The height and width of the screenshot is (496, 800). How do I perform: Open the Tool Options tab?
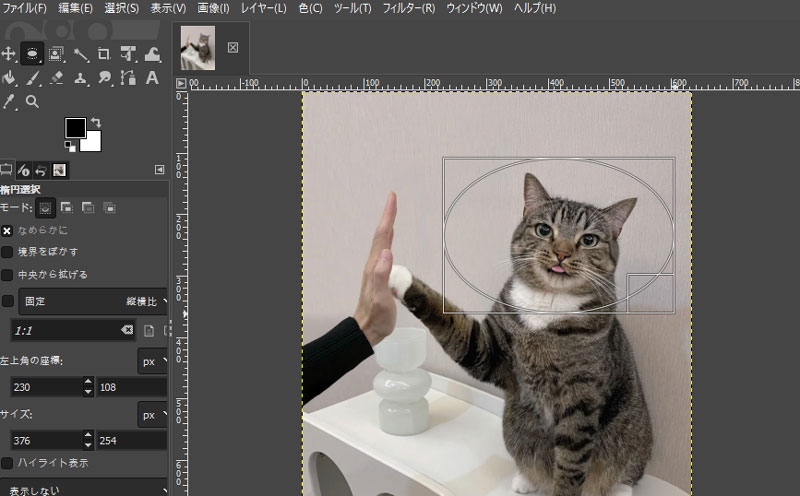(6, 169)
